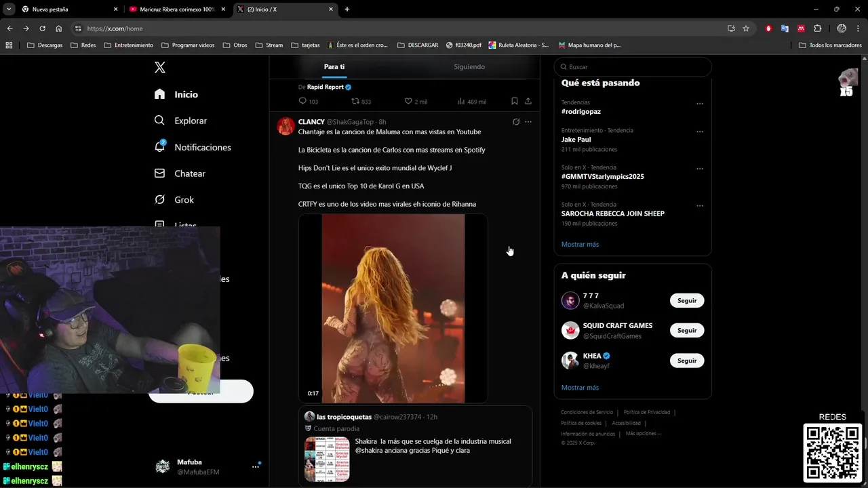Open Chatear messages
This screenshot has width=868, height=488.
click(x=180, y=174)
